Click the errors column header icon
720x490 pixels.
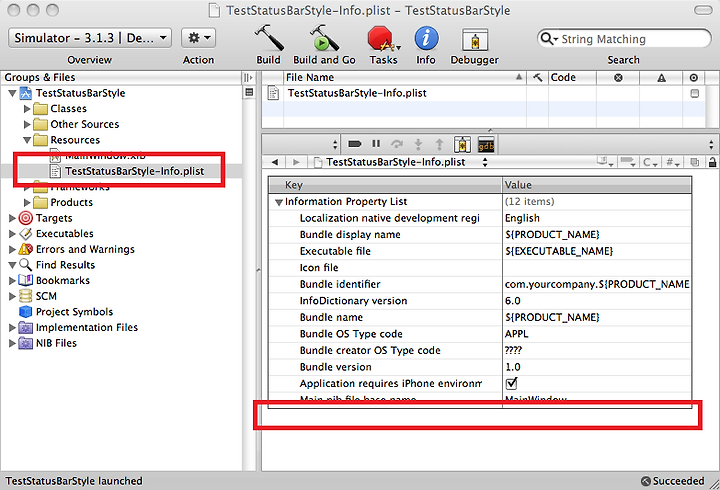(x=618, y=78)
